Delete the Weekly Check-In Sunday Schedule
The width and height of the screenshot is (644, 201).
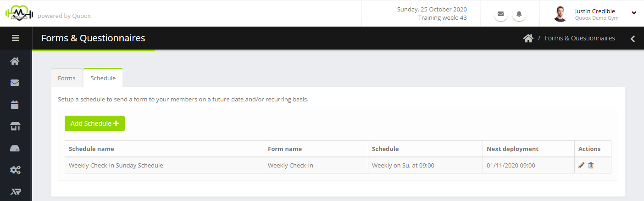point(591,165)
